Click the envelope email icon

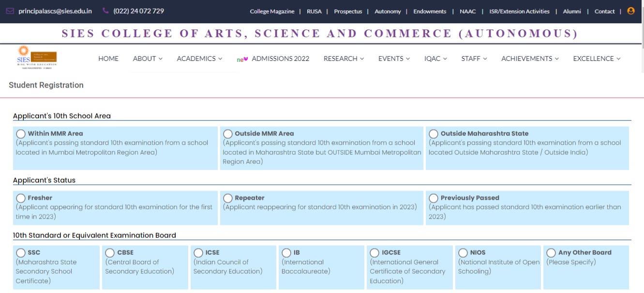[x=10, y=11]
